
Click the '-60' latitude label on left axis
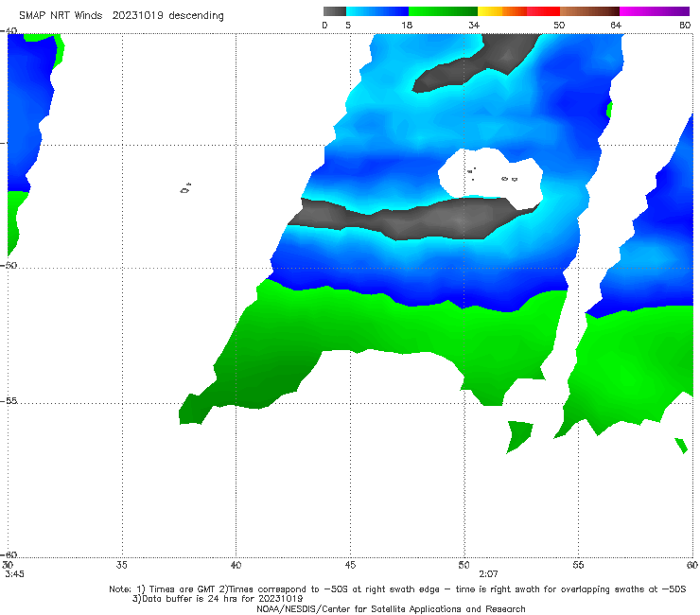click(x=9, y=554)
